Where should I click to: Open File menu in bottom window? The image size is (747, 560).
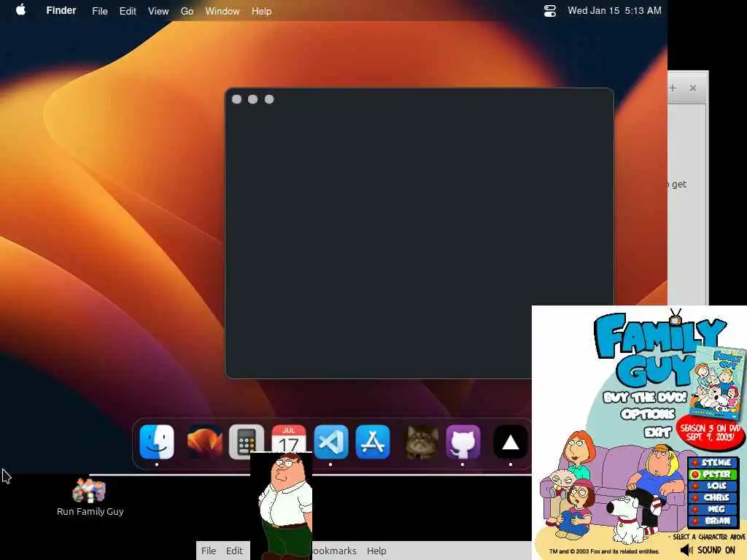[209, 551]
